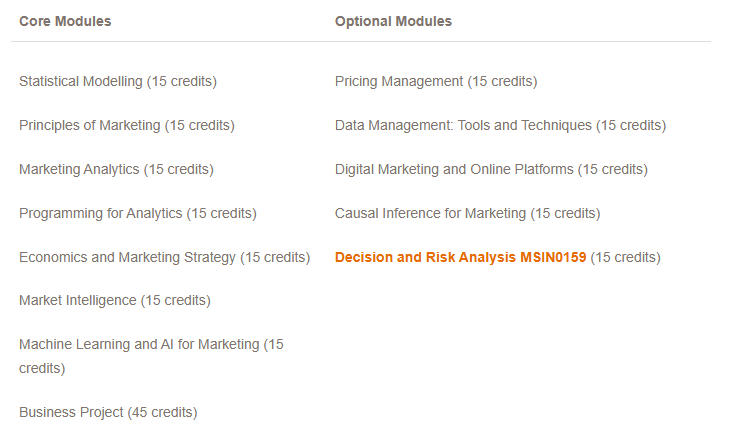The width and height of the screenshot is (731, 440).
Task: Click the Marketing Analytics module entry
Action: pyautogui.click(x=116, y=169)
